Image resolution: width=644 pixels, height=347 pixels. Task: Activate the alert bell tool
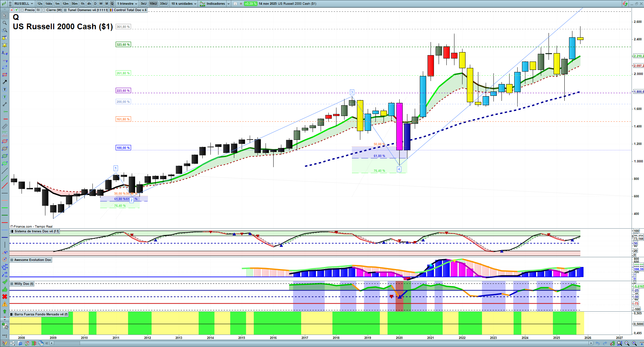[x=5, y=45]
